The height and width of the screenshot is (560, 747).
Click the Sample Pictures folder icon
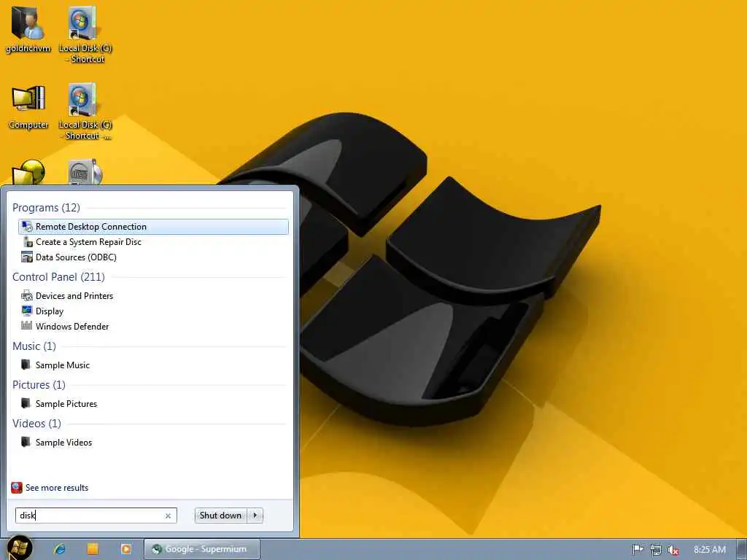[26, 403]
